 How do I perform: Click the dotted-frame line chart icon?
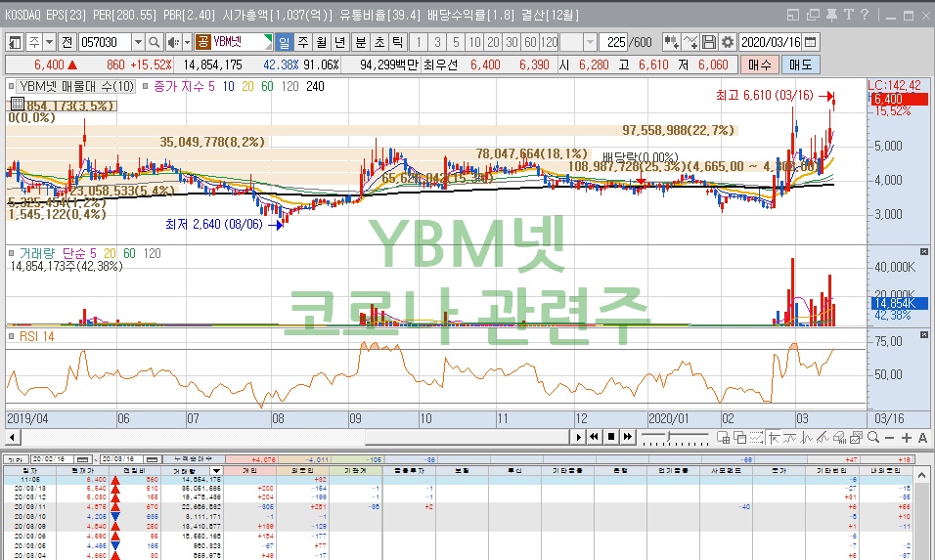(757, 437)
